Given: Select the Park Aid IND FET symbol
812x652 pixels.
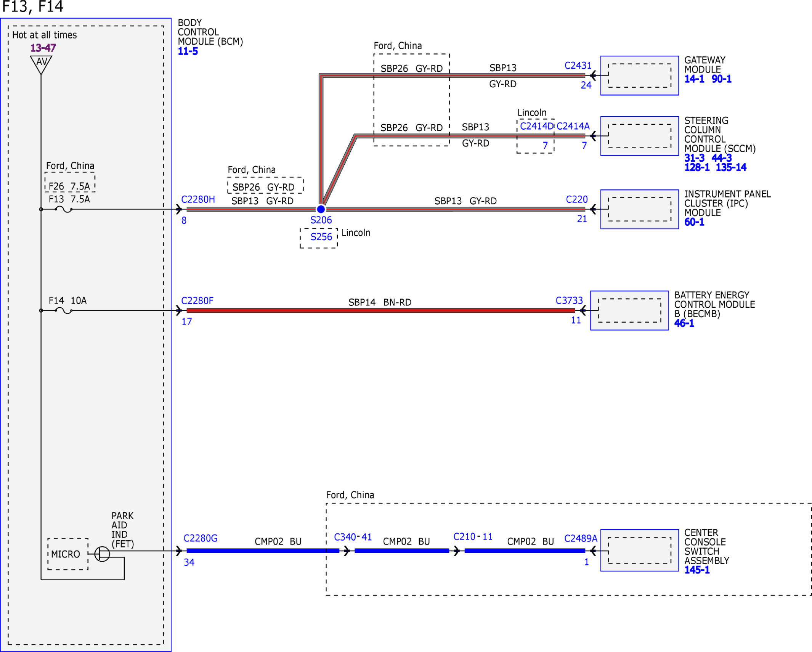Looking at the screenshot, I should coord(102,554).
